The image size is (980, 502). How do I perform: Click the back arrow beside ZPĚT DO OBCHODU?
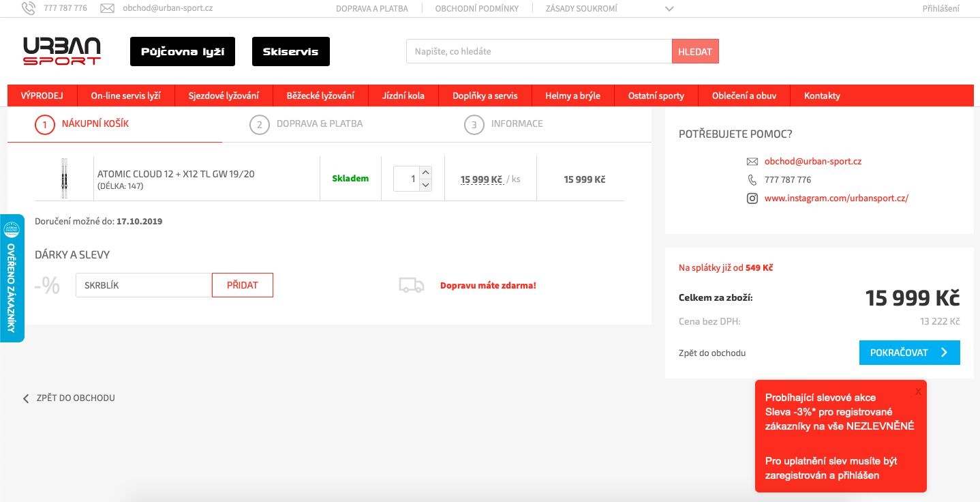click(26, 398)
